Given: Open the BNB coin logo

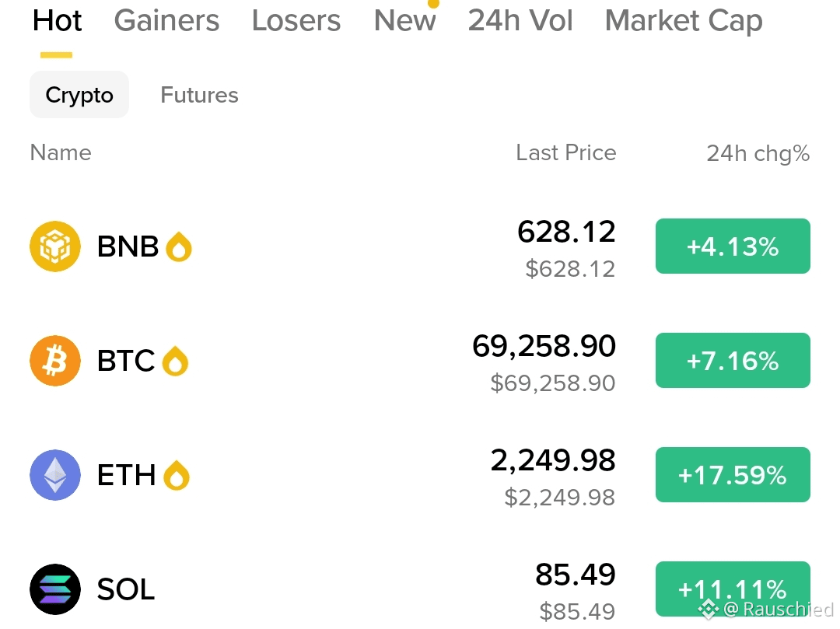Looking at the screenshot, I should 55,246.
